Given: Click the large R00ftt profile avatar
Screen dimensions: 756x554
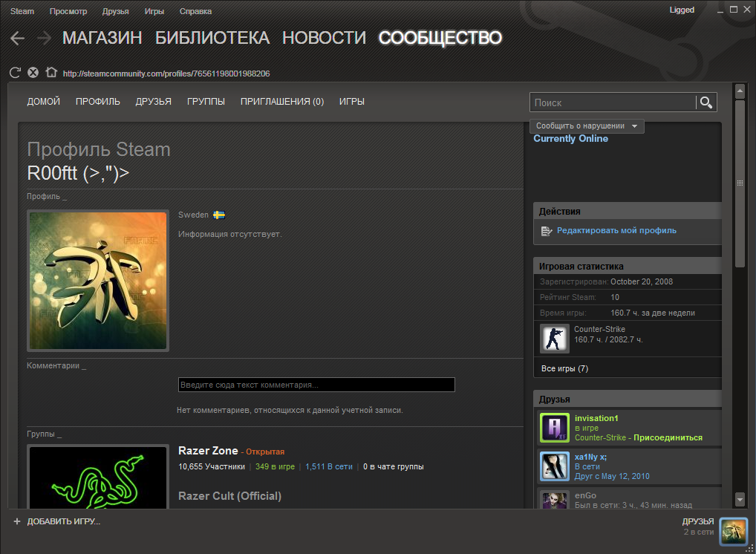Looking at the screenshot, I should (x=98, y=281).
